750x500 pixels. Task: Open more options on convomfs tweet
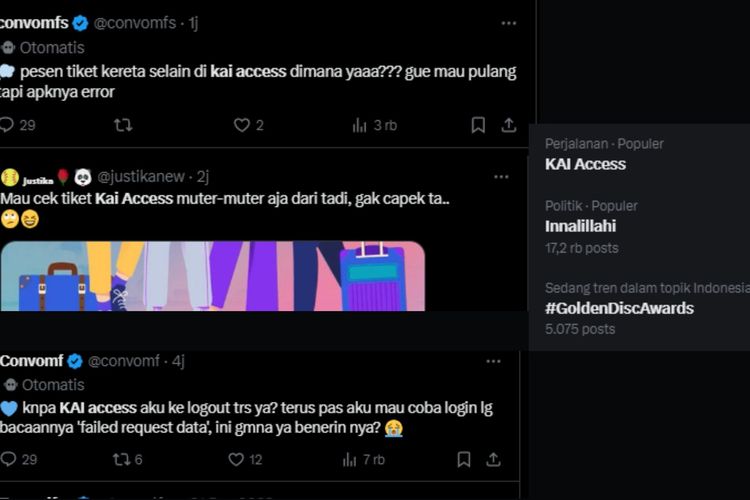(508, 23)
